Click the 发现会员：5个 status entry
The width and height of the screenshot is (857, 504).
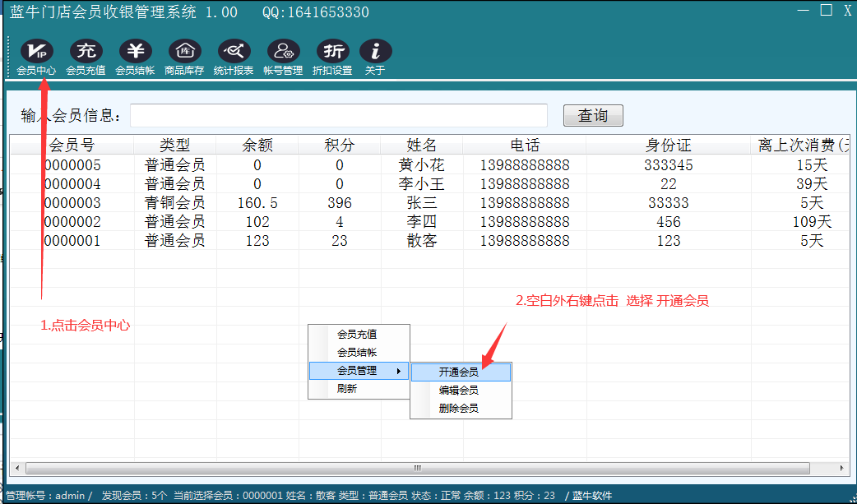[134, 496]
